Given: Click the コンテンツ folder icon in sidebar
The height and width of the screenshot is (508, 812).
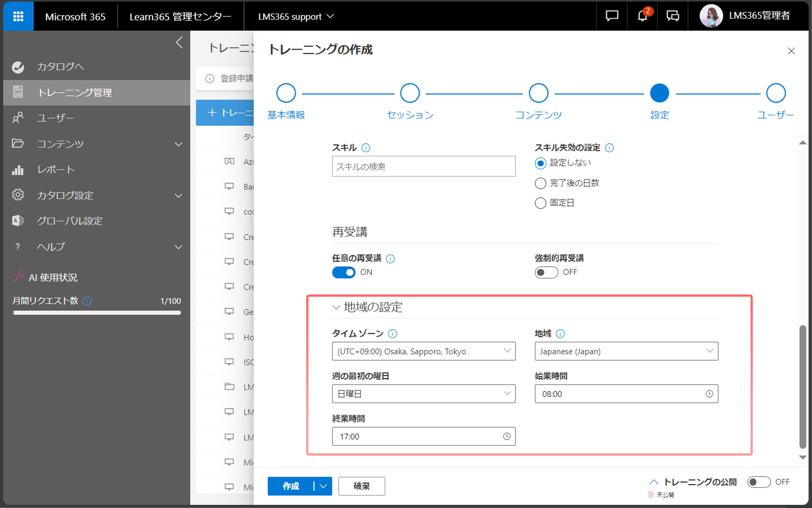Looking at the screenshot, I should click(x=18, y=143).
